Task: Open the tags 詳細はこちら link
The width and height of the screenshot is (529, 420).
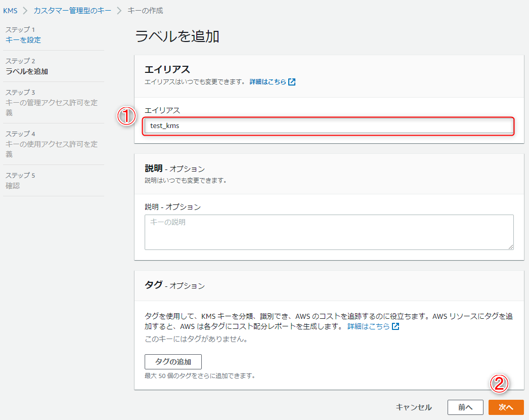Action: tap(368, 326)
